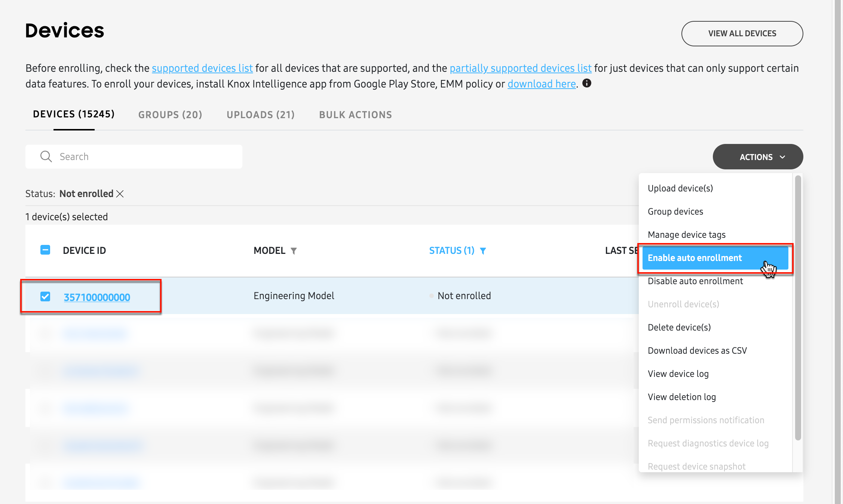The width and height of the screenshot is (843, 504).
Task: Click Disable auto enrollment option
Action: [695, 281]
